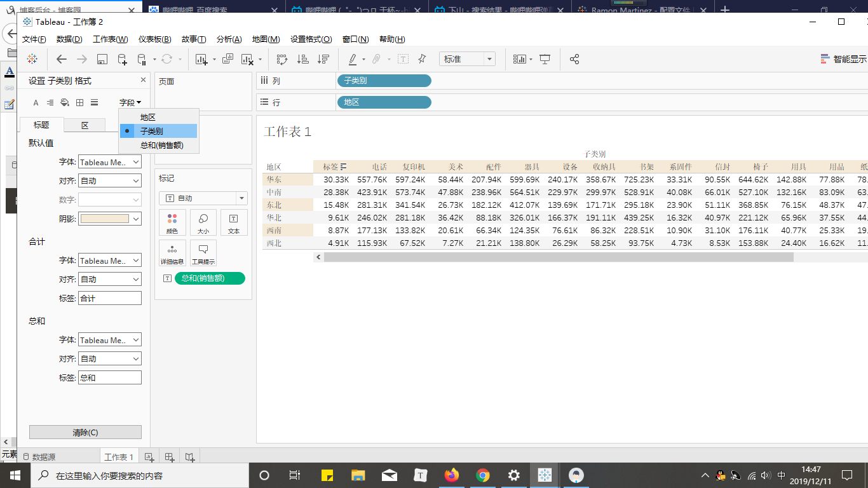The image size is (868, 488).
Task: Click the Tooltip card in Marks
Action: point(203,254)
